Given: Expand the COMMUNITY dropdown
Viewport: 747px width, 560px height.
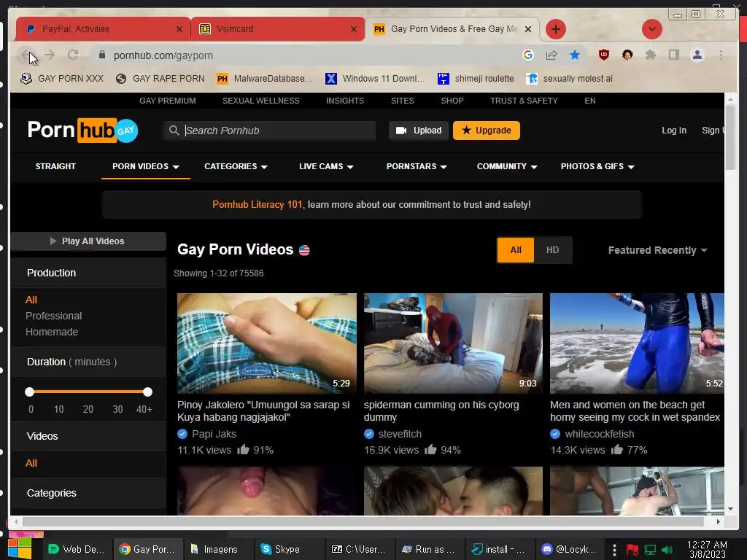Looking at the screenshot, I should click(x=507, y=166).
